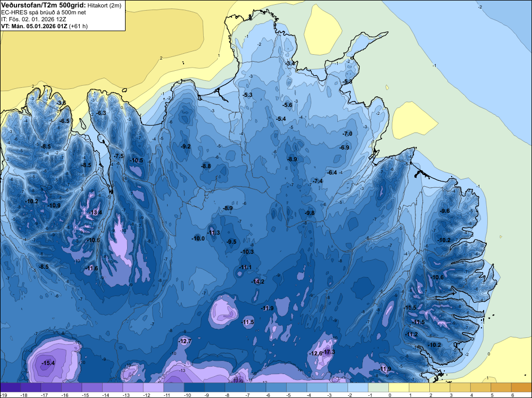532x398 pixels.
Task: Click the -7.5 temperature value
Action: coord(119,156)
